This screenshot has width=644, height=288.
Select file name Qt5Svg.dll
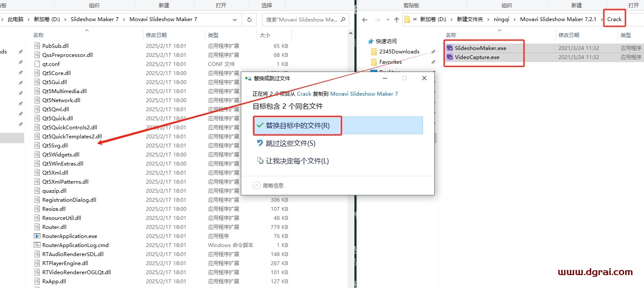point(55,145)
